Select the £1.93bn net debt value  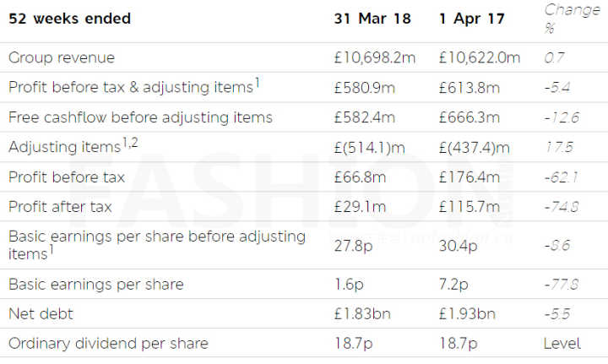468,313
